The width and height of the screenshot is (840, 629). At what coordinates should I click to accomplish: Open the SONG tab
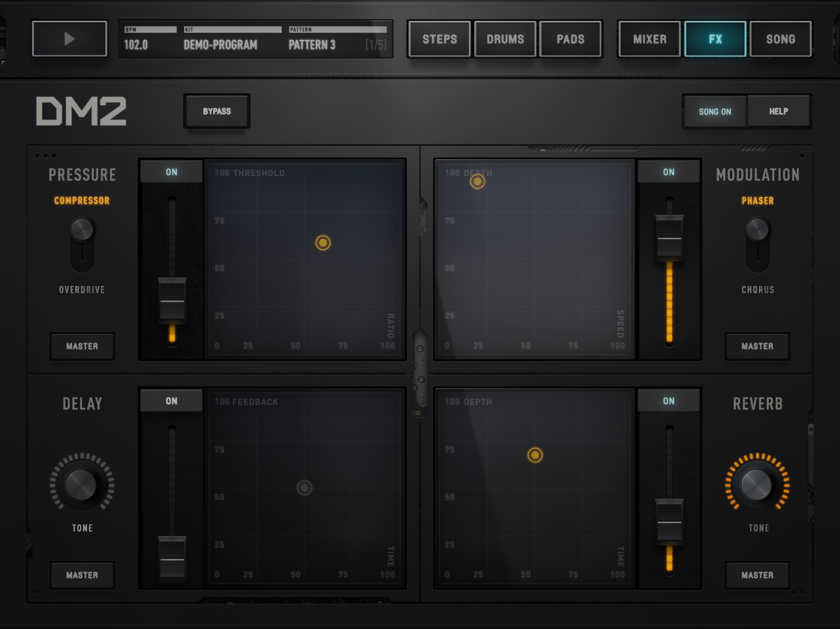click(x=780, y=39)
